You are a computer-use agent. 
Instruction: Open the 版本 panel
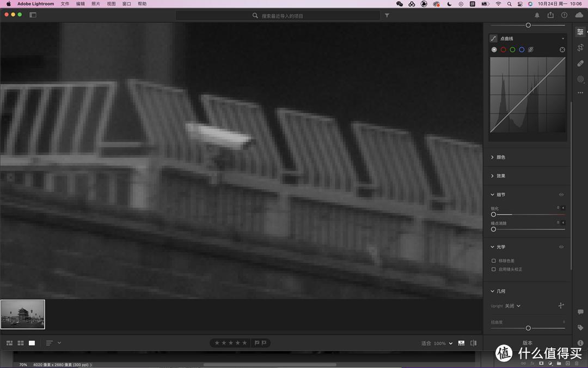(526, 342)
